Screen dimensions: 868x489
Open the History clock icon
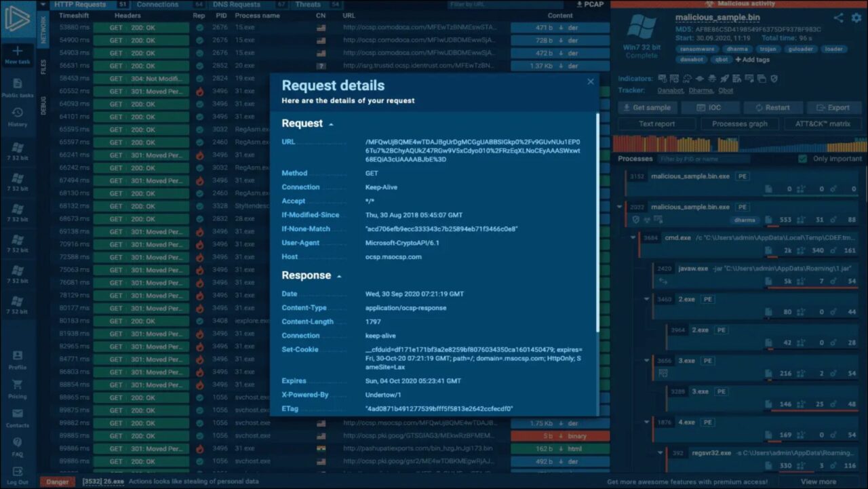click(18, 113)
